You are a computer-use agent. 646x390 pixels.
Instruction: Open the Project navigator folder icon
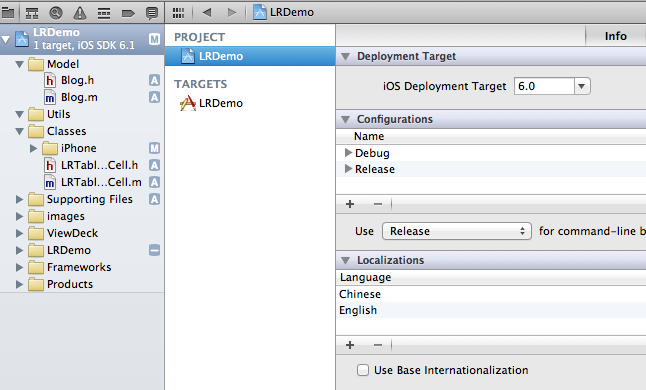tap(8, 13)
